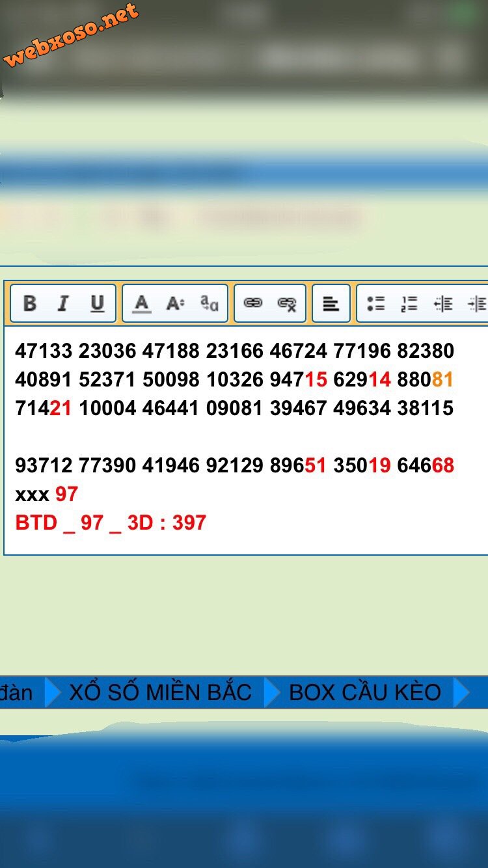Click the number 46441 in the editor
This screenshot has width=488, height=868.
[171, 408]
